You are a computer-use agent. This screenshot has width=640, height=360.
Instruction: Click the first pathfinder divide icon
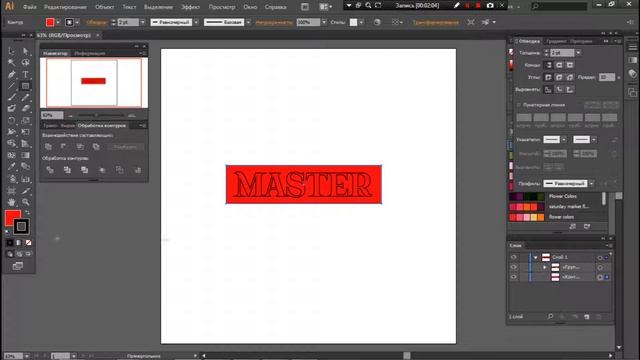[50, 170]
